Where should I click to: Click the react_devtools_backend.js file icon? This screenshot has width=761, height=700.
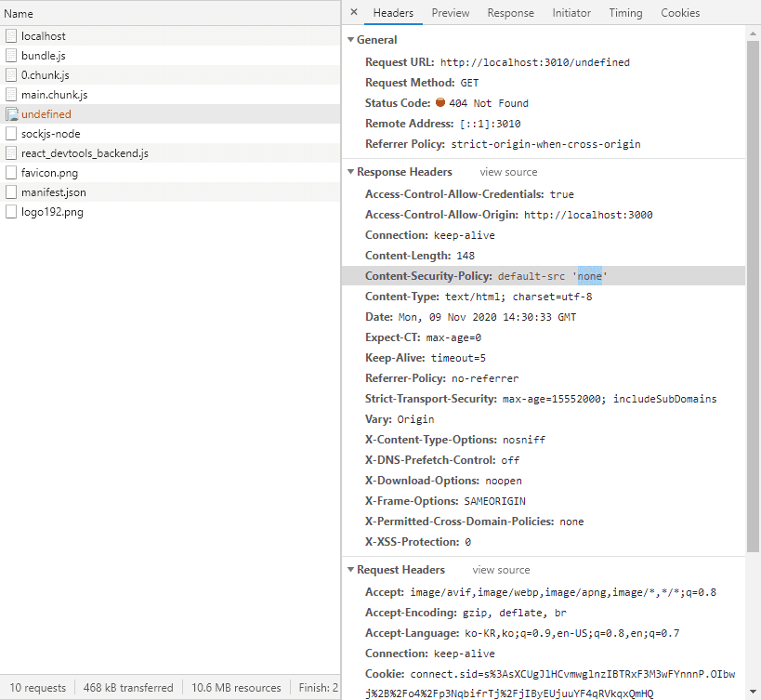pos(11,152)
